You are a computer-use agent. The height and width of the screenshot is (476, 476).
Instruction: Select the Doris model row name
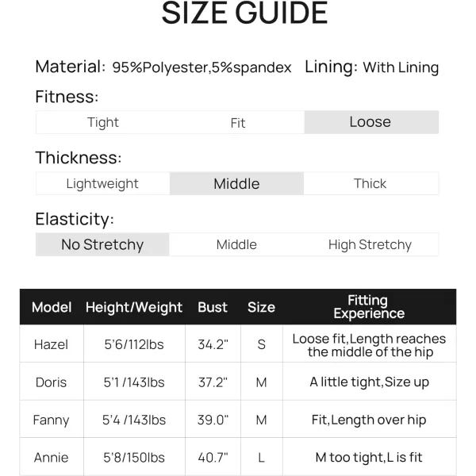[x=52, y=382]
